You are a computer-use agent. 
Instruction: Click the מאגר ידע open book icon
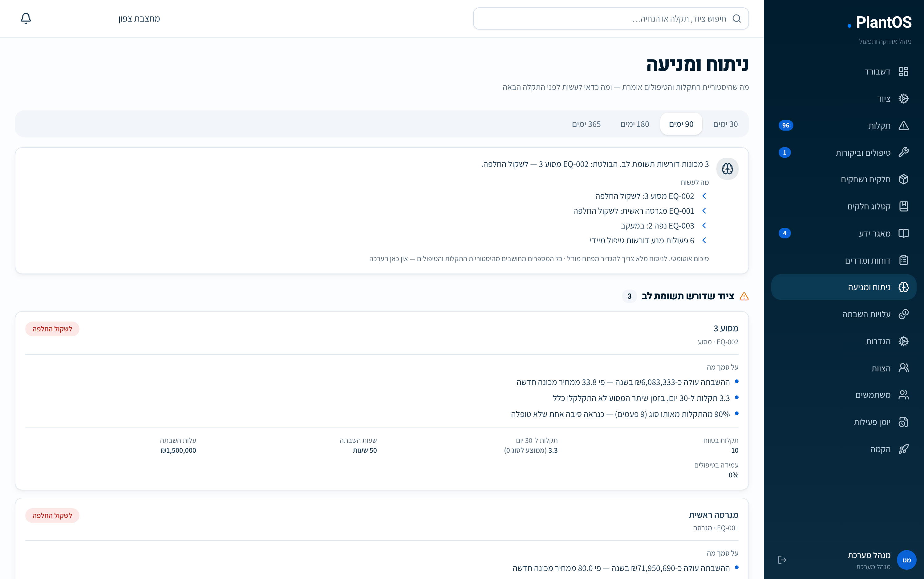[x=904, y=233]
